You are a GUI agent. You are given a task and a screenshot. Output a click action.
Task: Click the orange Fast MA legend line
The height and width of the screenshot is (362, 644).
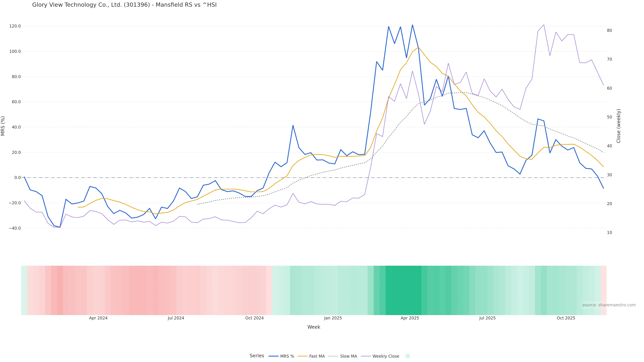[x=303, y=356]
